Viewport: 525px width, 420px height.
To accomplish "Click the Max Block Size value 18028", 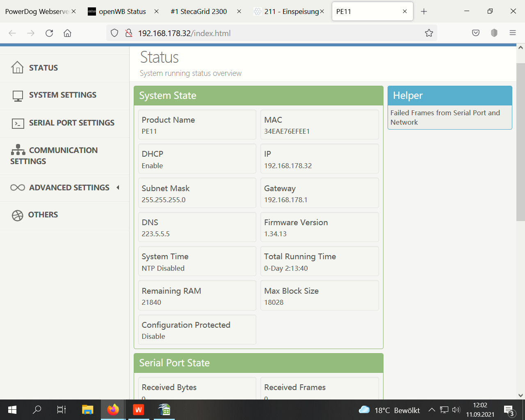I will [274, 302].
